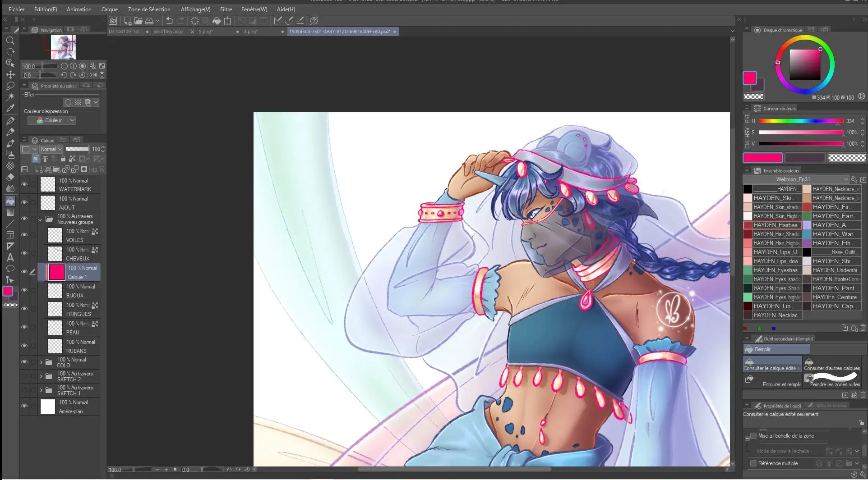Select the Object operation cube tool
The height and width of the screenshot is (480, 868).
click(10, 63)
